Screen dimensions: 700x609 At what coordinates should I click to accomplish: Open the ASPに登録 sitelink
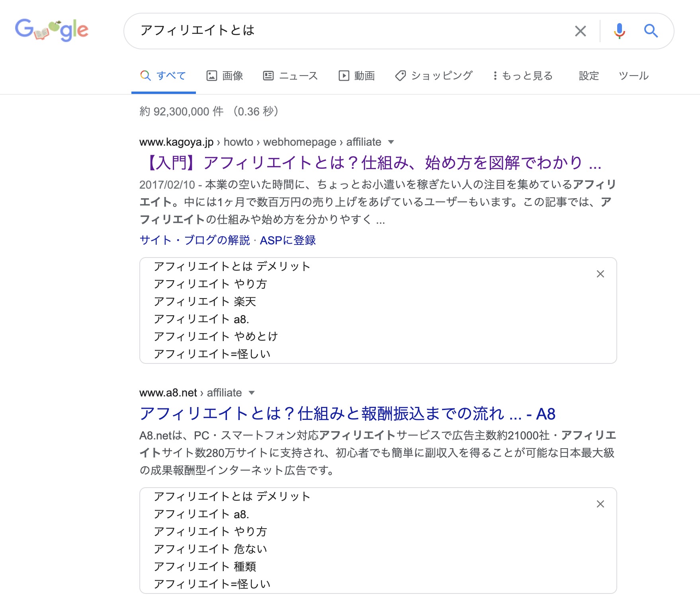pyautogui.click(x=287, y=240)
